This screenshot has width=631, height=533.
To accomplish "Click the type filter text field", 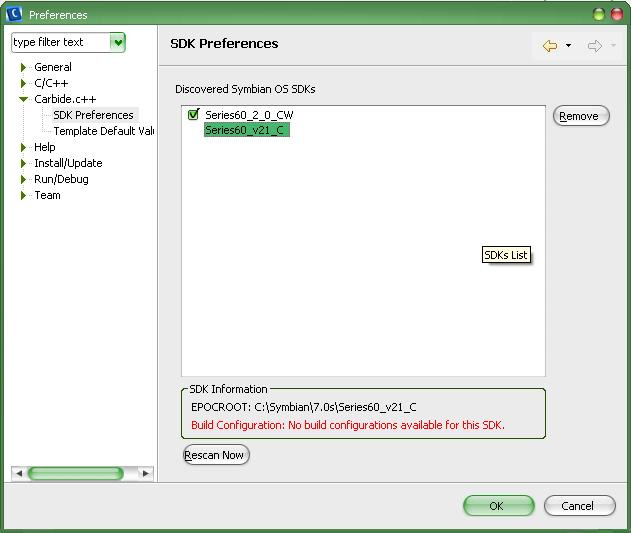I will 61,42.
